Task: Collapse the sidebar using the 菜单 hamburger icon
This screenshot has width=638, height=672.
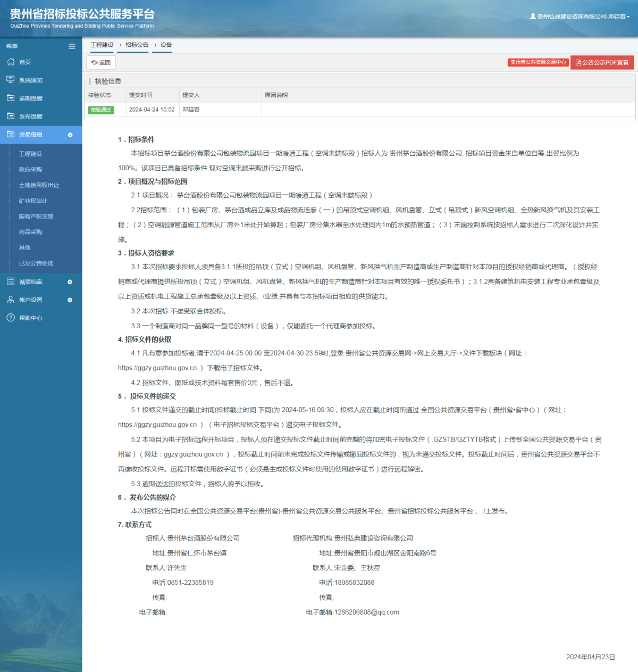Action: click(x=72, y=46)
